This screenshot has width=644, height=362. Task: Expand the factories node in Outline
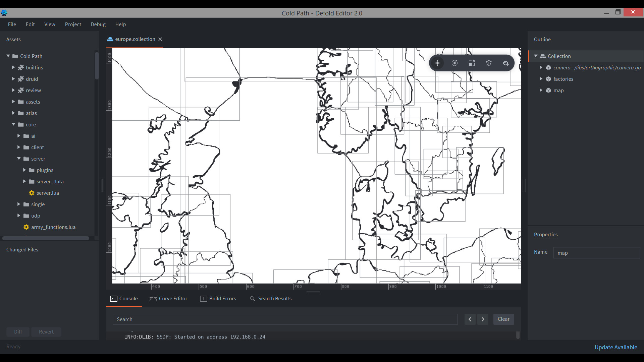coord(541,79)
